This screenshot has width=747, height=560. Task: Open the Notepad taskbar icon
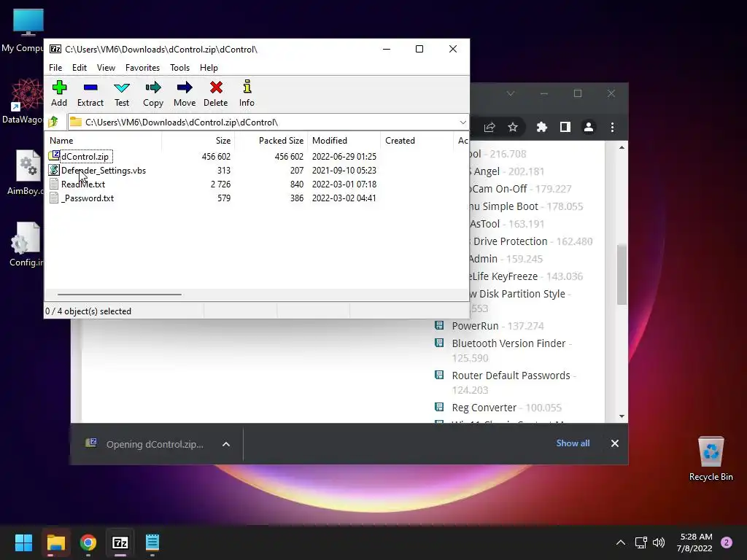coord(152,542)
